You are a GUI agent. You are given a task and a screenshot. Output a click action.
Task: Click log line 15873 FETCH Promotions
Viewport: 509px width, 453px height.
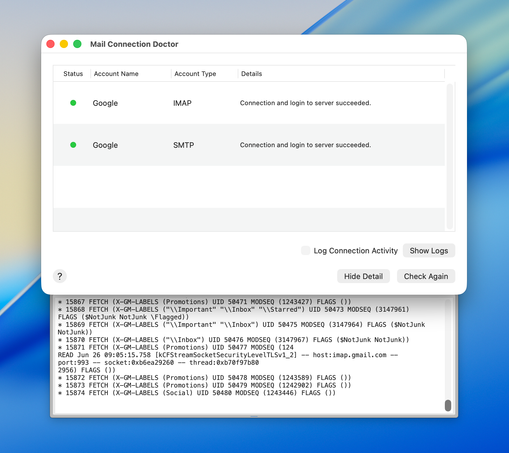(204, 385)
